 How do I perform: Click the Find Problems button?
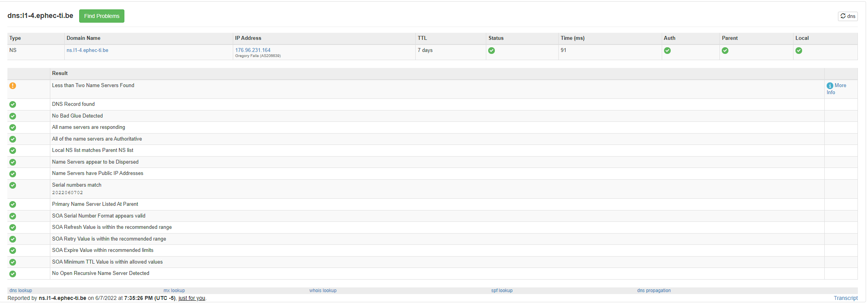(102, 16)
